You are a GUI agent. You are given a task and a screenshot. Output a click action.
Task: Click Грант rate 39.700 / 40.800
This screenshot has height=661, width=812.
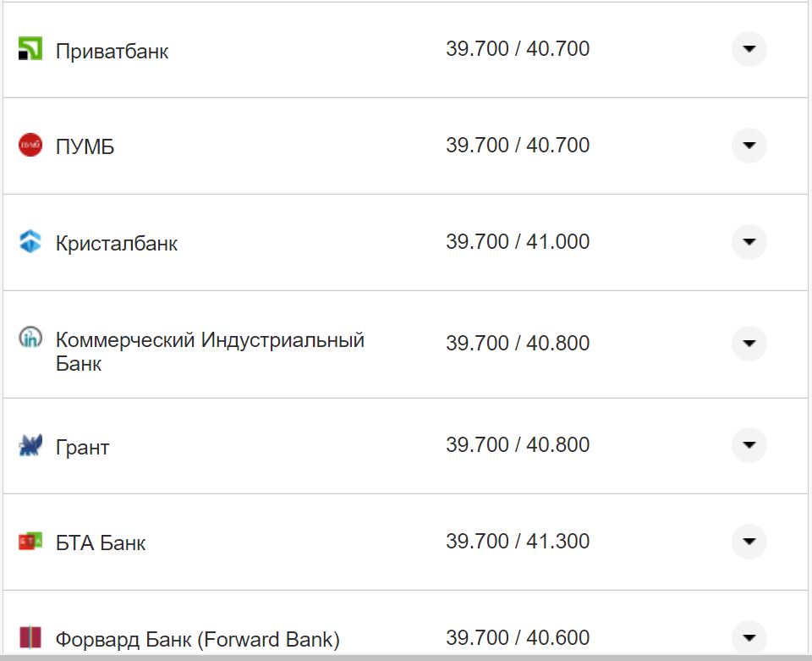point(518,445)
